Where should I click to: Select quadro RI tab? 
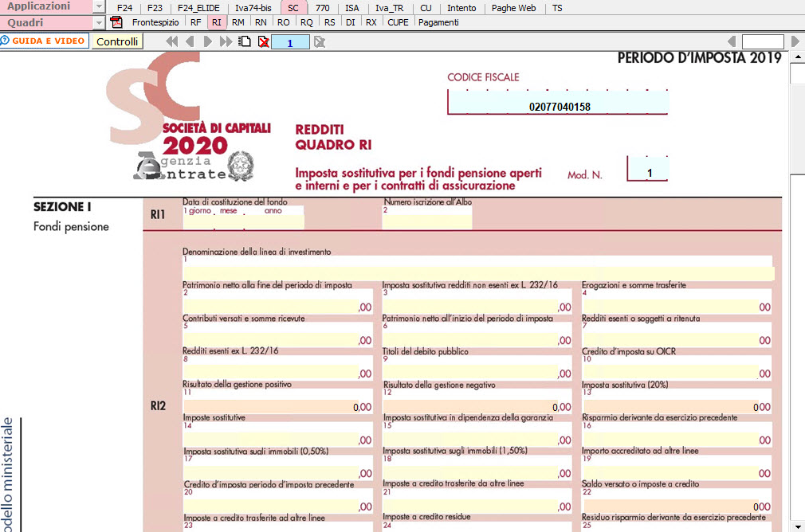tap(217, 22)
